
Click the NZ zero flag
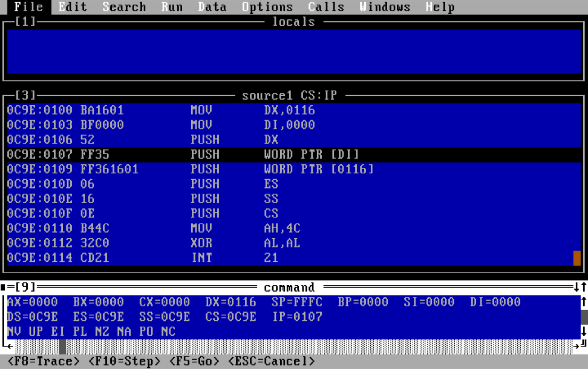coord(102,332)
